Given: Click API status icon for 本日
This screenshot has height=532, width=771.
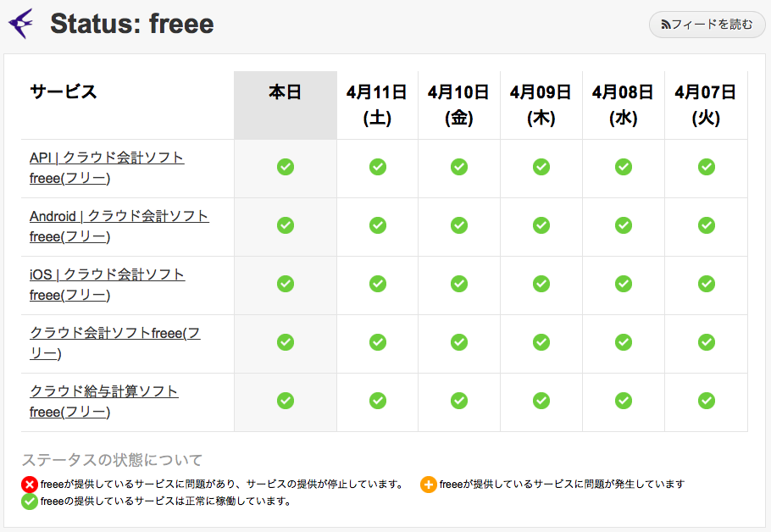Looking at the screenshot, I should click(286, 167).
